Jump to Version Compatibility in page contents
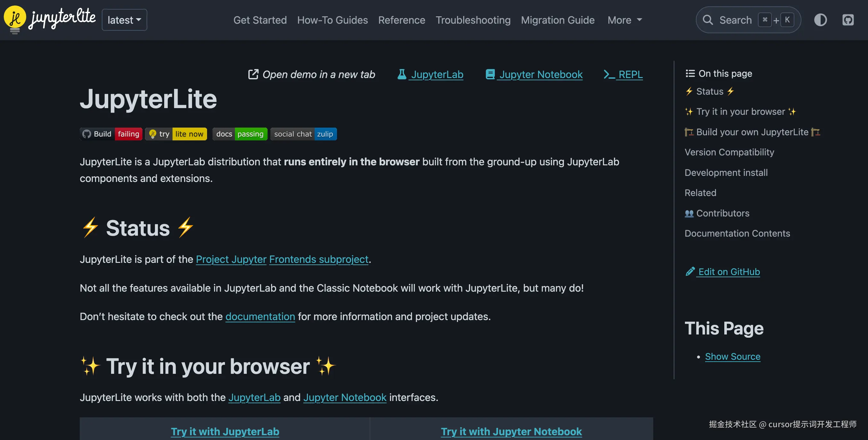Screen dimensions: 868x440 pyautogui.click(x=729, y=152)
